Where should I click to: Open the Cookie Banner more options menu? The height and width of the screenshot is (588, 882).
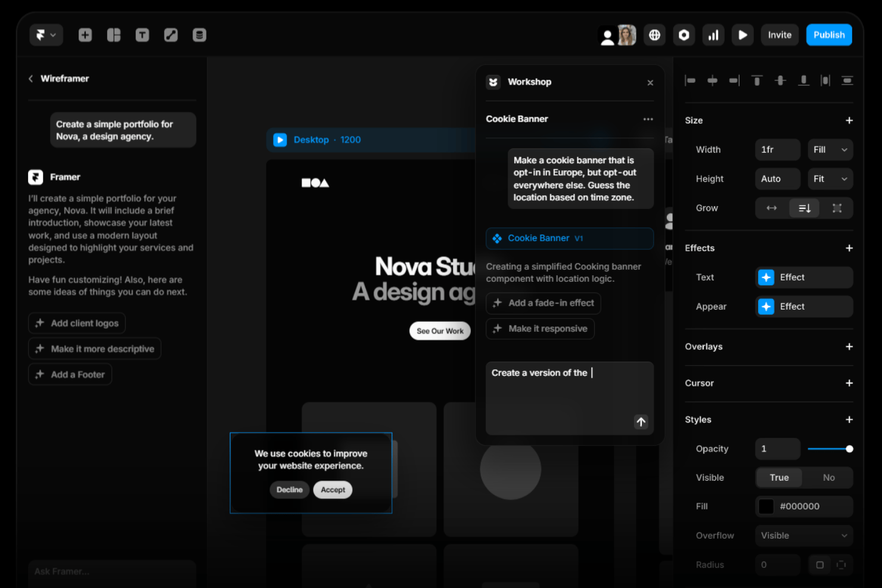[x=648, y=119]
